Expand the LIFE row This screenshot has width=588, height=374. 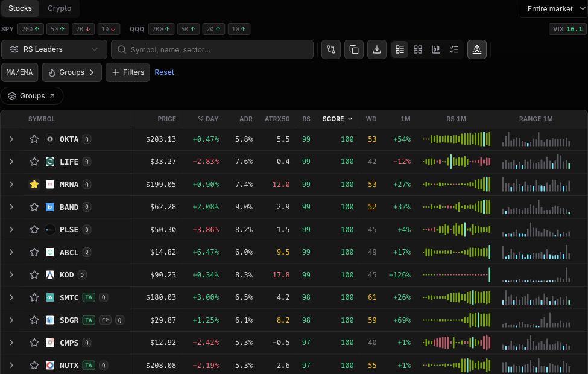tap(11, 162)
